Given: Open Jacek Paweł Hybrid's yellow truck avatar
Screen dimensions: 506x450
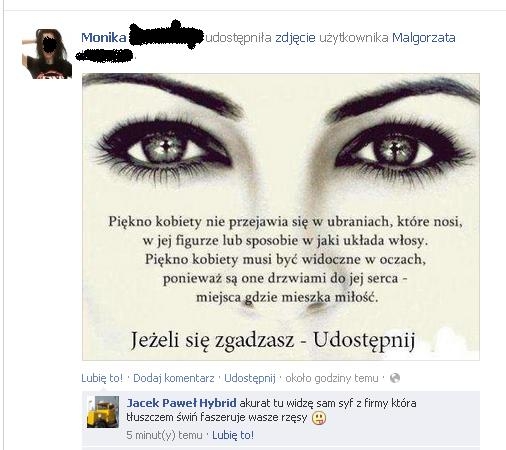Looking at the screenshot, I should click(x=103, y=412).
